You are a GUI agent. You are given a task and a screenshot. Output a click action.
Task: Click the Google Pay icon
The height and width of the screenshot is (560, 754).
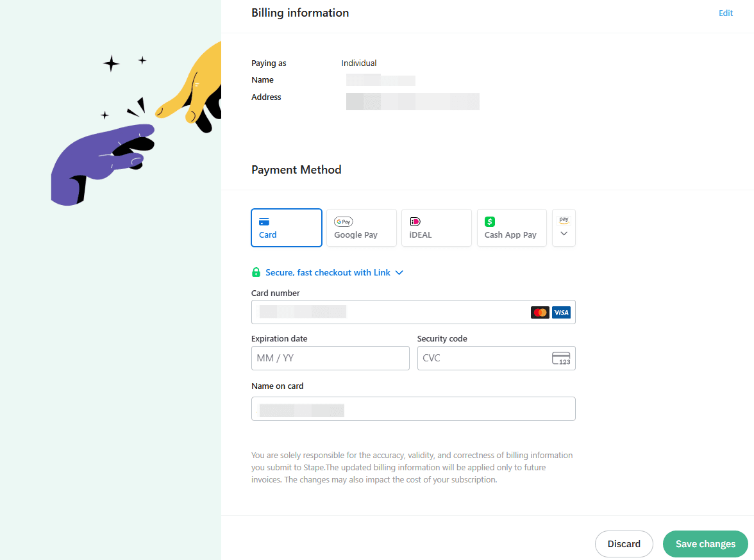[343, 221]
